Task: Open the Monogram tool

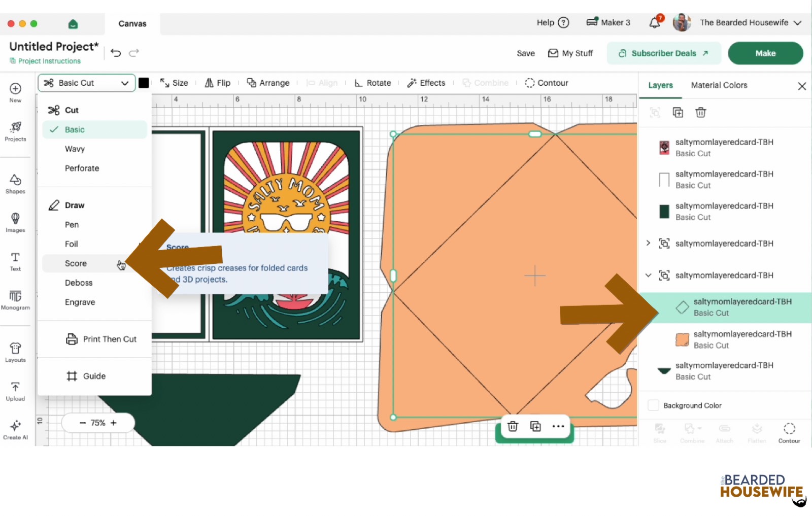Action: (15, 299)
